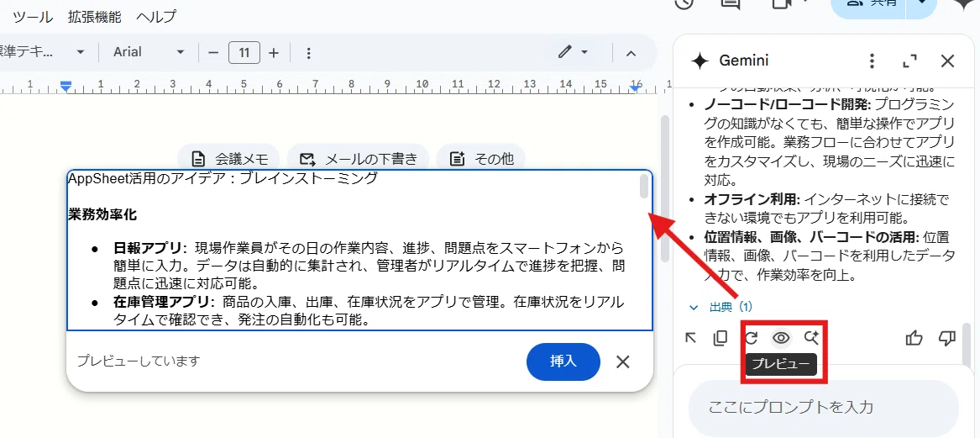Open toolbar more options three dots
This screenshot has height=438, width=980.
[x=308, y=53]
